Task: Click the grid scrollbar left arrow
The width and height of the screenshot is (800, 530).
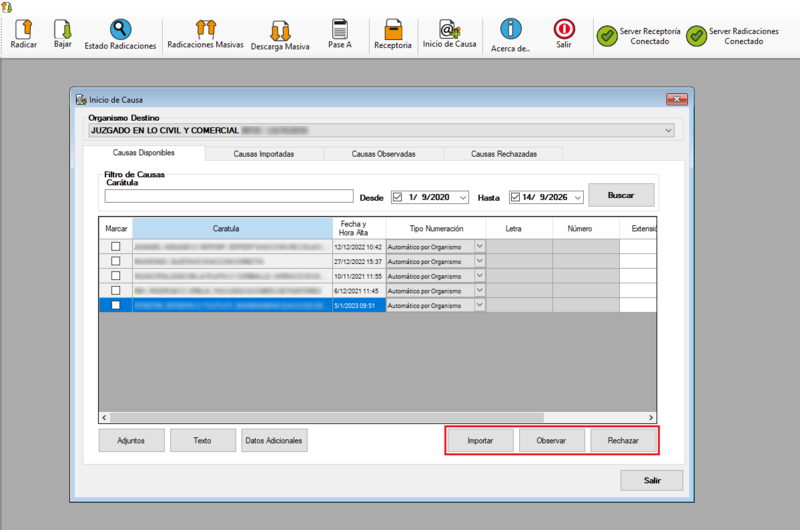Action: pyautogui.click(x=104, y=417)
